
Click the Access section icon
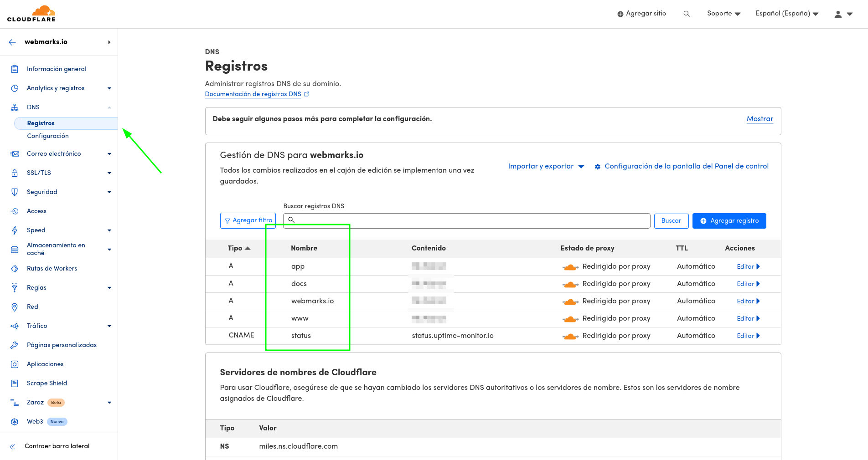pos(15,211)
